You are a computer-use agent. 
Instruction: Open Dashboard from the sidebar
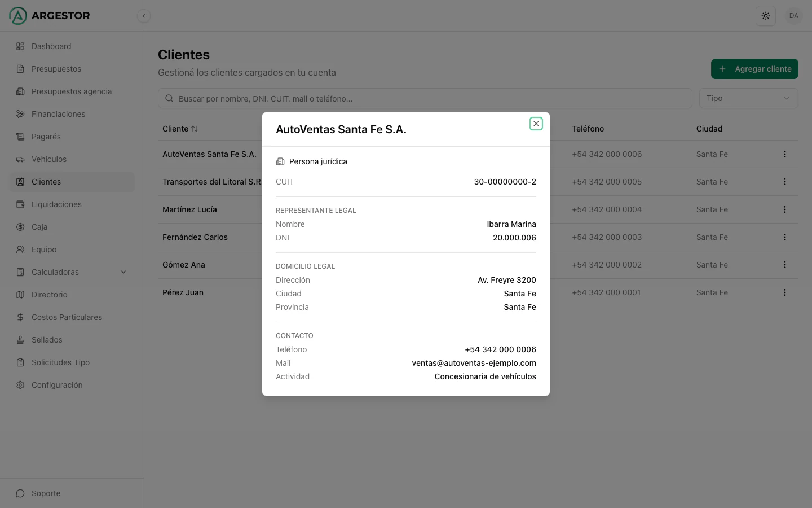[x=72, y=46]
